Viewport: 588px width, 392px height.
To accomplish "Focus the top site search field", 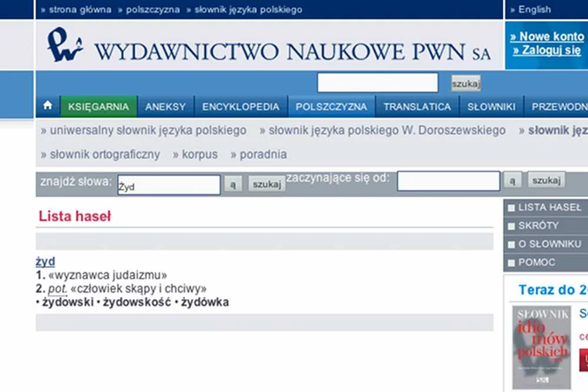I will click(377, 82).
